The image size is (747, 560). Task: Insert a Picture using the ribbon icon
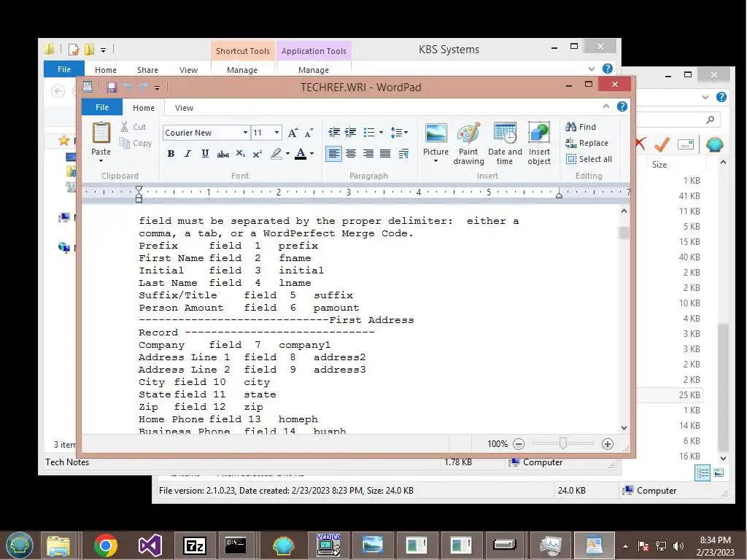[436, 133]
